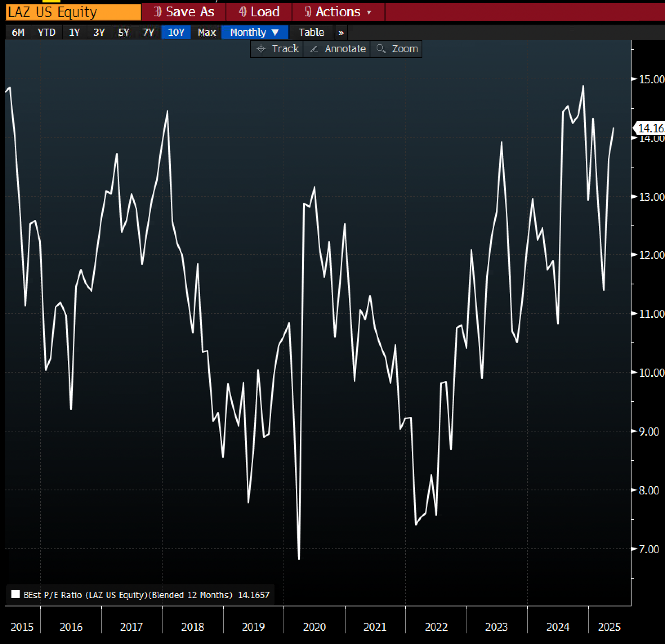Switch to the 1Y range

pyautogui.click(x=74, y=32)
